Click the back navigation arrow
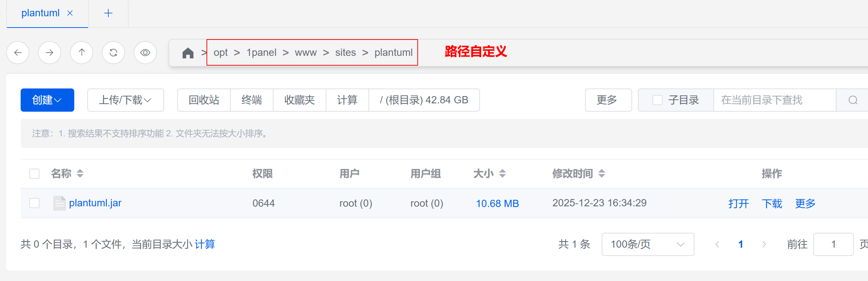868x281 pixels. [x=18, y=53]
